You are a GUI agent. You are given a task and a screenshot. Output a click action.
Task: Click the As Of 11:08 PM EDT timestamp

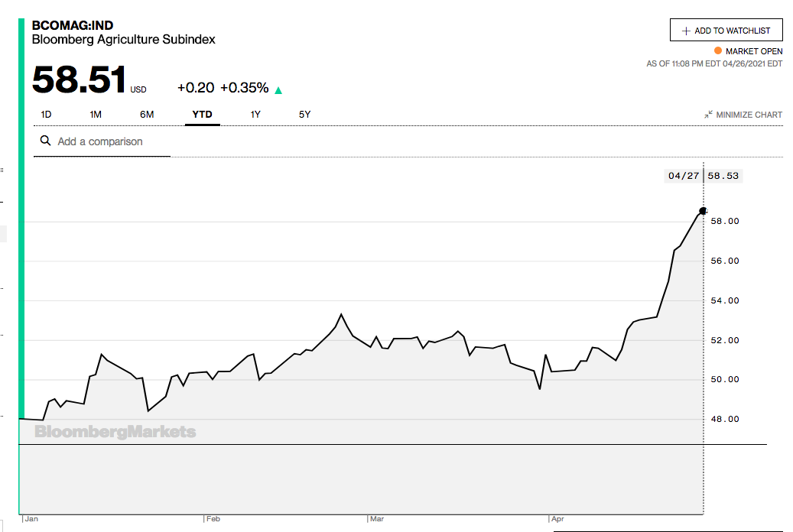tap(714, 63)
